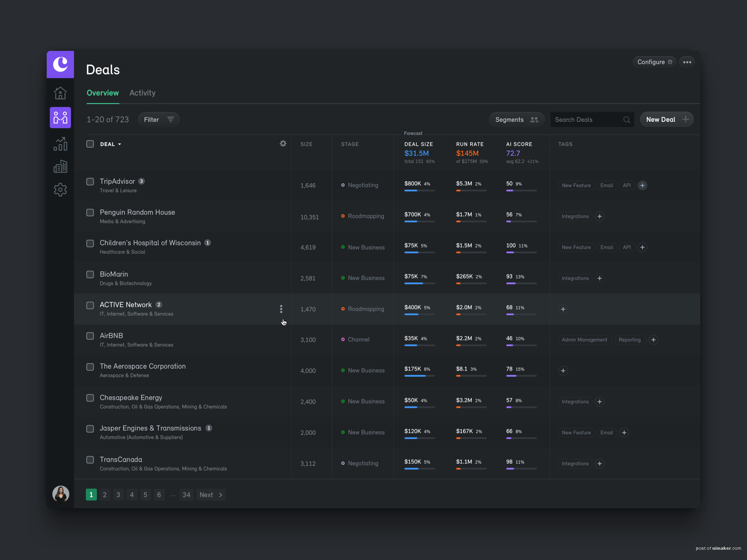Open the growth chart analytics icon

60,144
